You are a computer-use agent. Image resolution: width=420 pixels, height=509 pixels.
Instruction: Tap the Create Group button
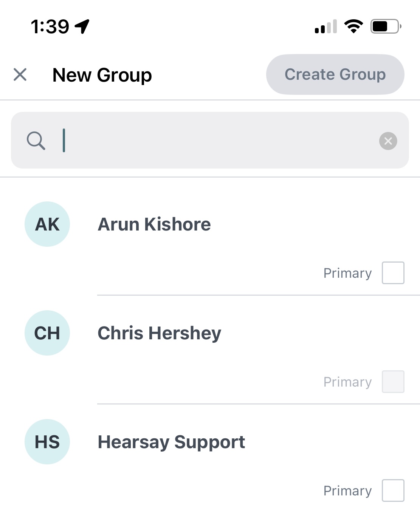335,74
